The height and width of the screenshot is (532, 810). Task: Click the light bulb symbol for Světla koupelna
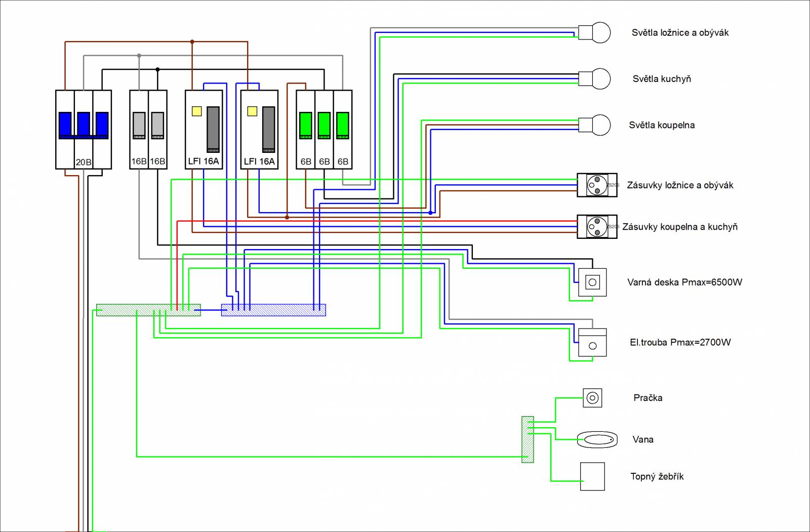594,125
